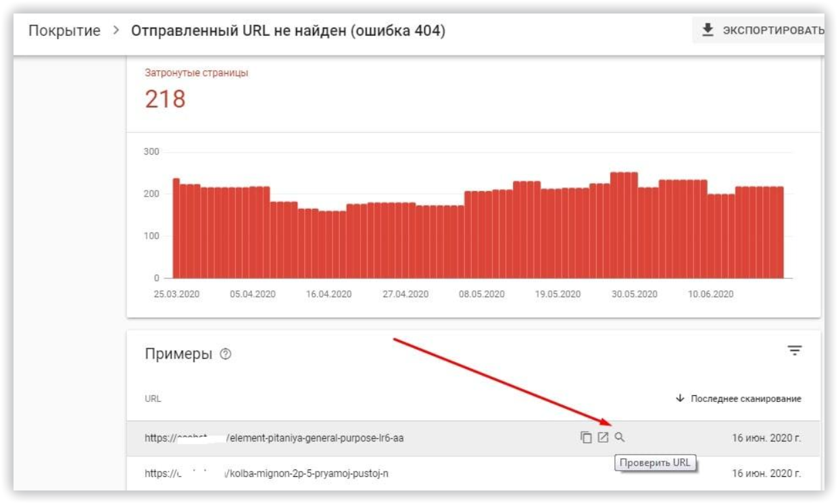Select the kolba-mignon-2p-5-pryamoj-pustoj-n URL row
838x504 pixels.
click(x=473, y=474)
